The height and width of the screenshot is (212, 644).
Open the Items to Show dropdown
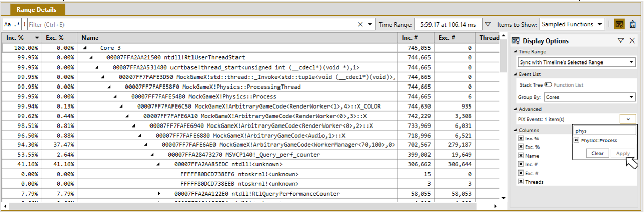[x=572, y=24]
